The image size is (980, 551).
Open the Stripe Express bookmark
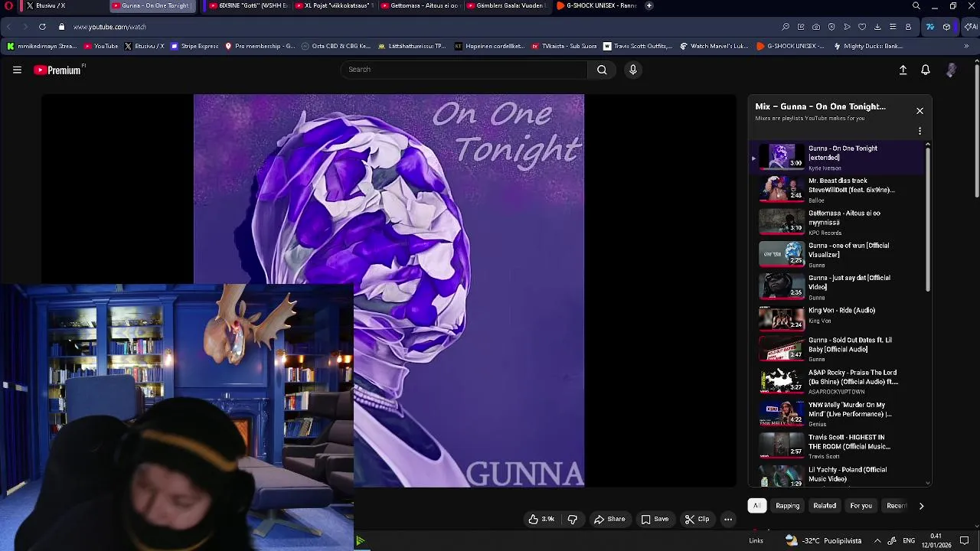click(x=194, y=46)
